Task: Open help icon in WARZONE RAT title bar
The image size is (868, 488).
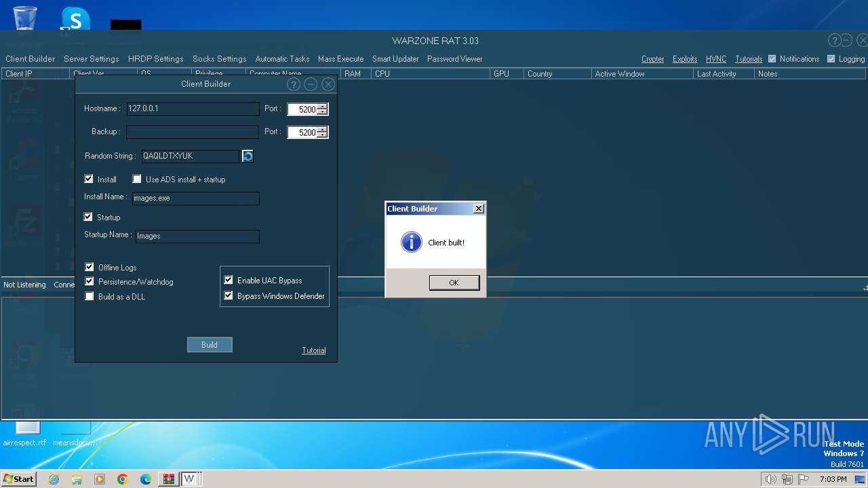Action: [x=835, y=41]
